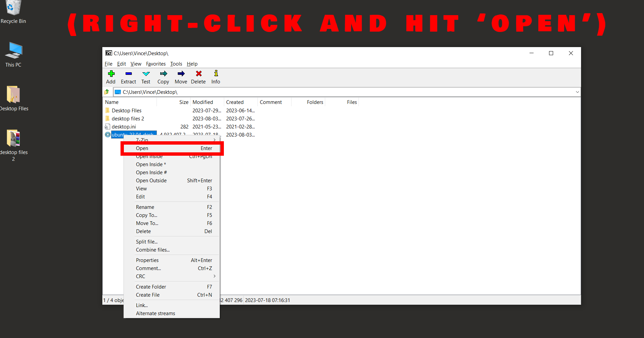The image size is (644, 338).
Task: Select the Move toolbar icon
Action: 181,77
